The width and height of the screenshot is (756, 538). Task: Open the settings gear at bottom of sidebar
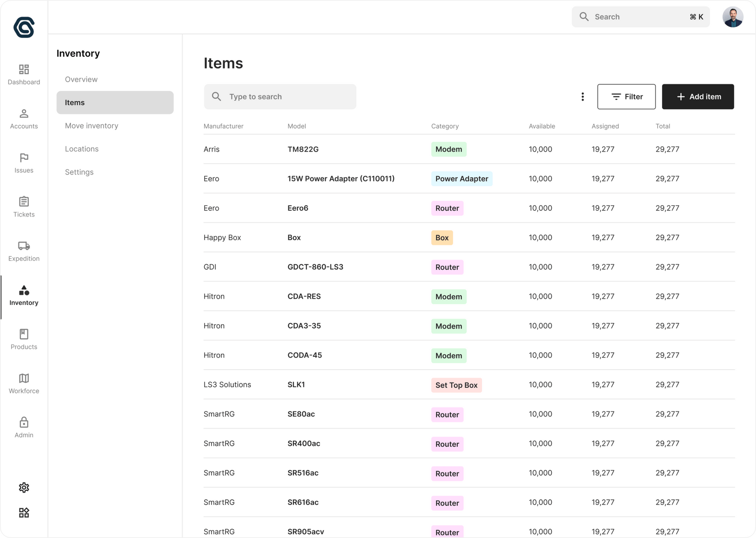click(24, 487)
